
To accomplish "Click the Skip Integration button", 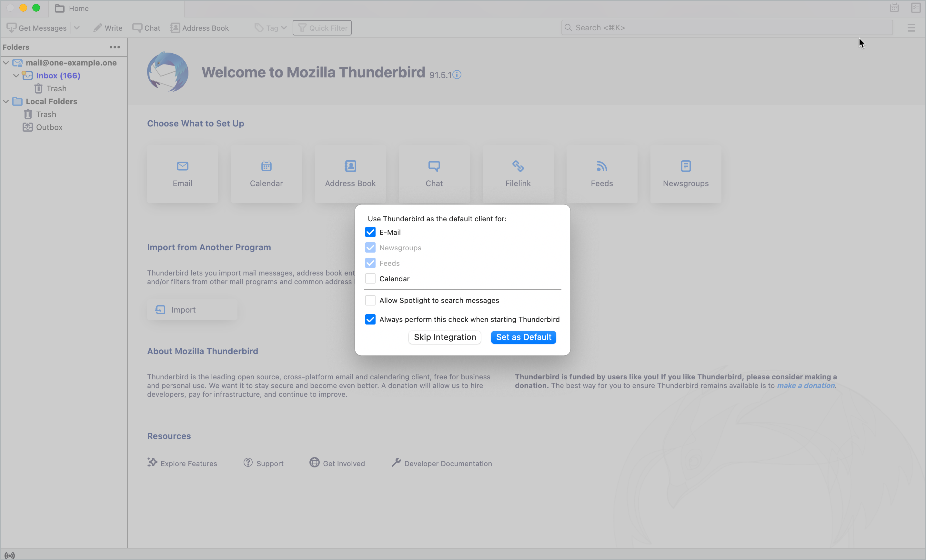I will (445, 337).
